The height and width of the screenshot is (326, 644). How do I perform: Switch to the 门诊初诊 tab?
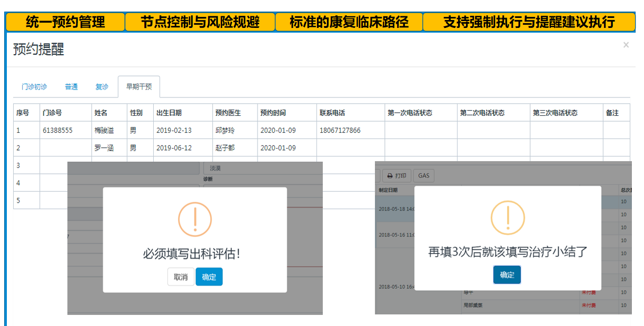34,87
